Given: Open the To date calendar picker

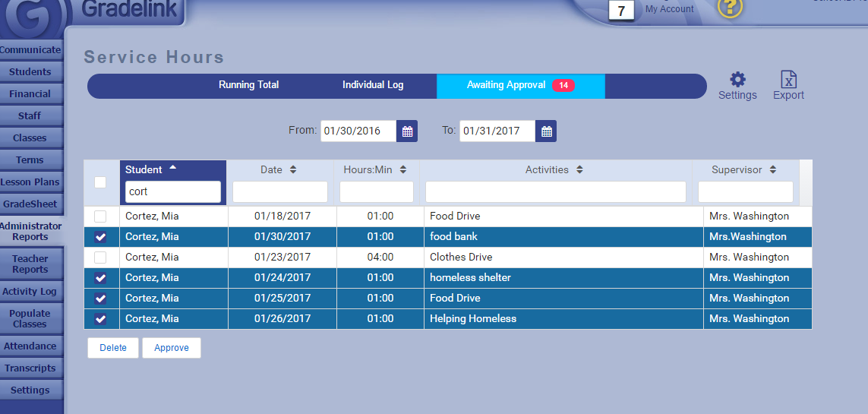Looking at the screenshot, I should coord(546,131).
